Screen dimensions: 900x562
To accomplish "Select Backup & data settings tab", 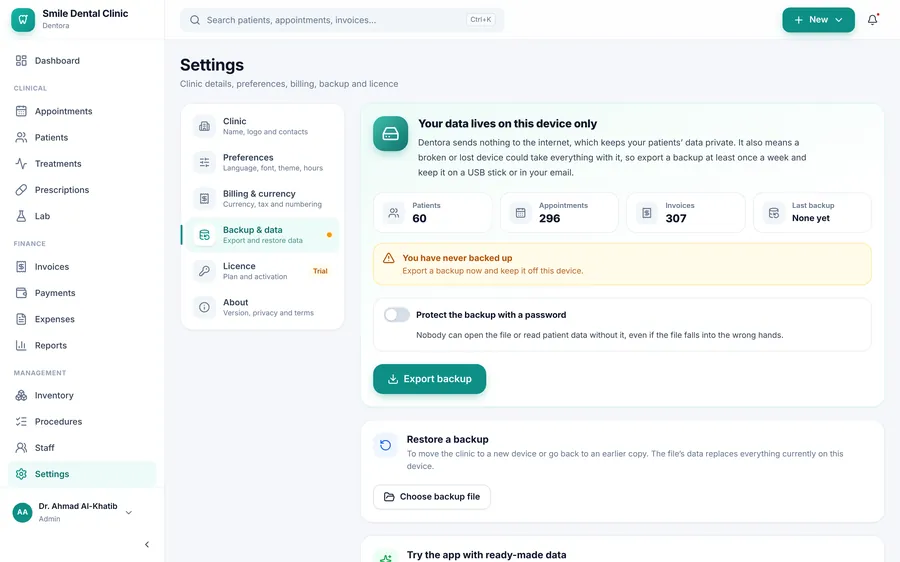I will pyautogui.click(x=262, y=235).
